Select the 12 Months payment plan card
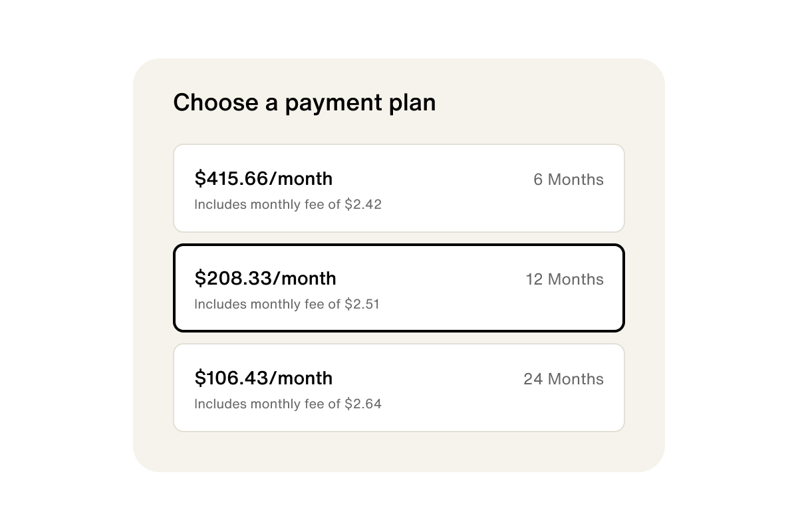Viewport: 798px width, 532px height. pyautogui.click(x=399, y=288)
